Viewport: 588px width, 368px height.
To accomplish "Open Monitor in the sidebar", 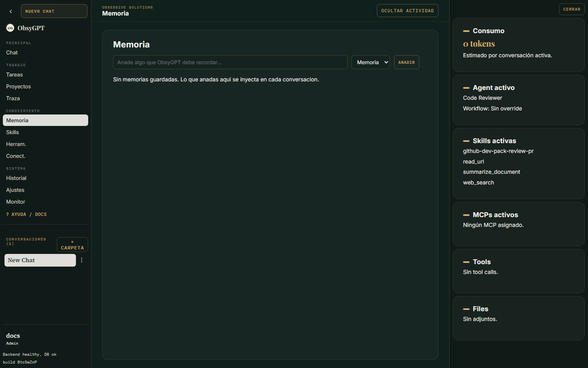I will click(x=45, y=202).
